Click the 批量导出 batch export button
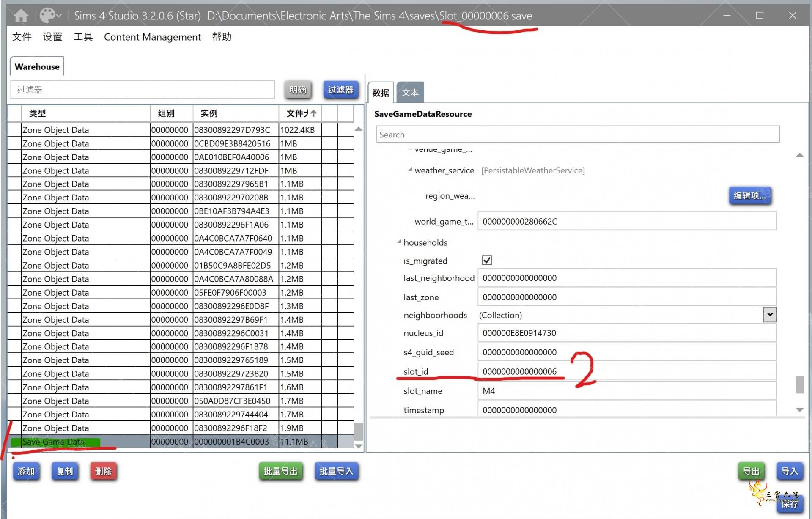This screenshot has width=812, height=519. click(x=280, y=471)
